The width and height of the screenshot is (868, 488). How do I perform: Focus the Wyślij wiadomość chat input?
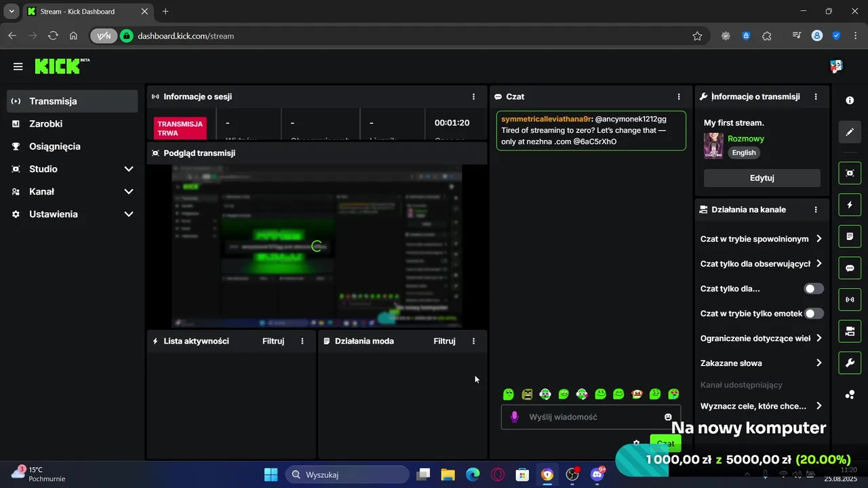tap(591, 417)
